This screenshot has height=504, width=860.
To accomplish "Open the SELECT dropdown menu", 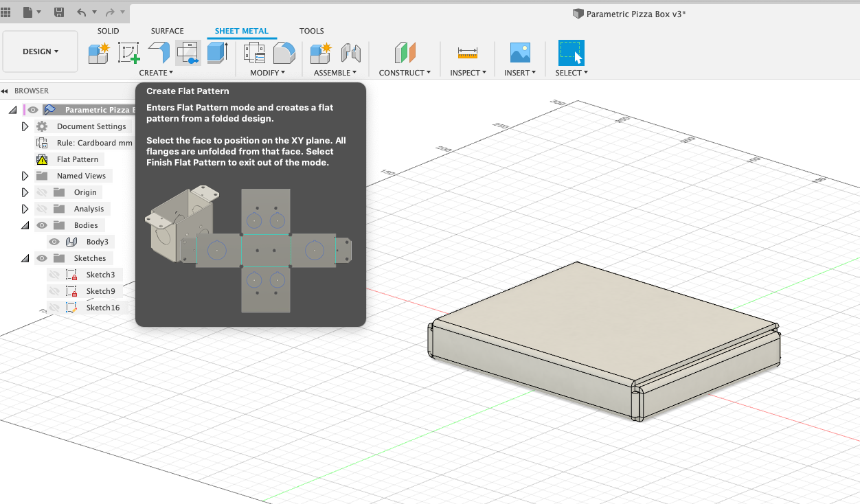I will click(572, 73).
